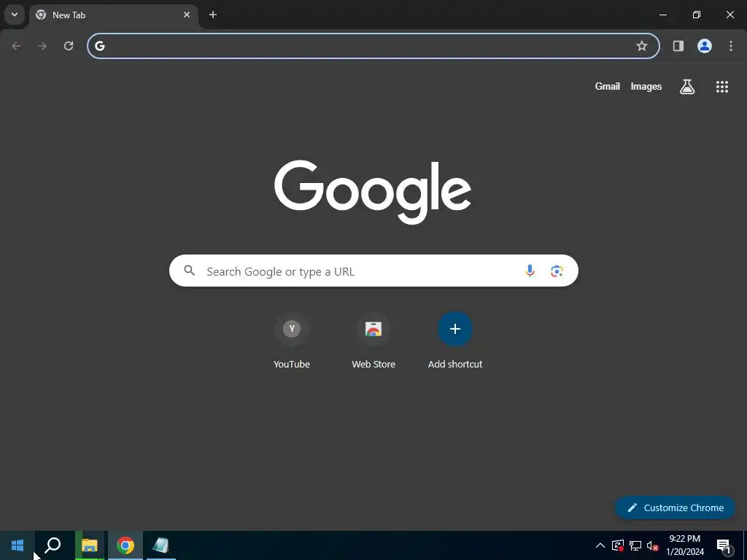This screenshot has height=560, width=747.
Task: Open the YouTube shortcut
Action: click(x=292, y=340)
